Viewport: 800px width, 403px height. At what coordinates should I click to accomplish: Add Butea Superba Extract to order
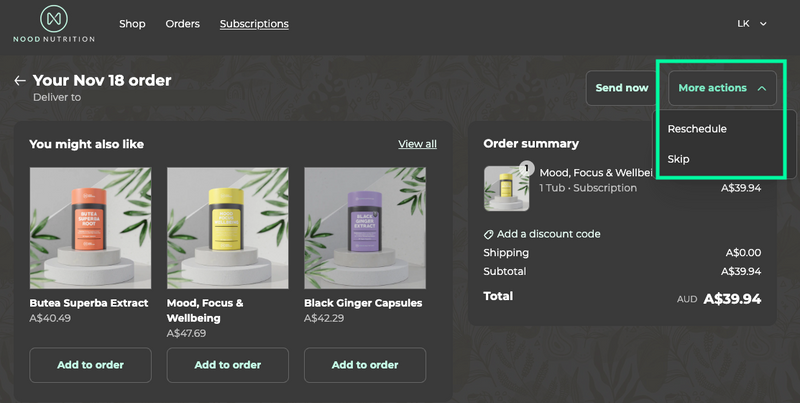click(90, 365)
